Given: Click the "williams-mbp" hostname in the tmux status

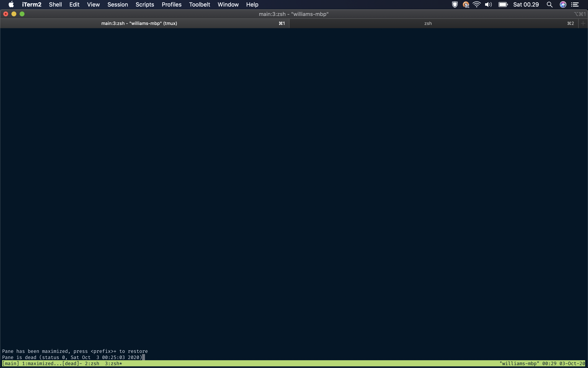Looking at the screenshot, I should pos(519,363).
